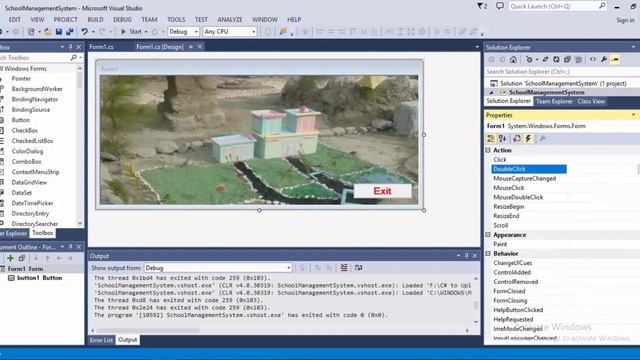Switch to the Error List tab
This screenshot has height=360, width=640.
pos(101,340)
